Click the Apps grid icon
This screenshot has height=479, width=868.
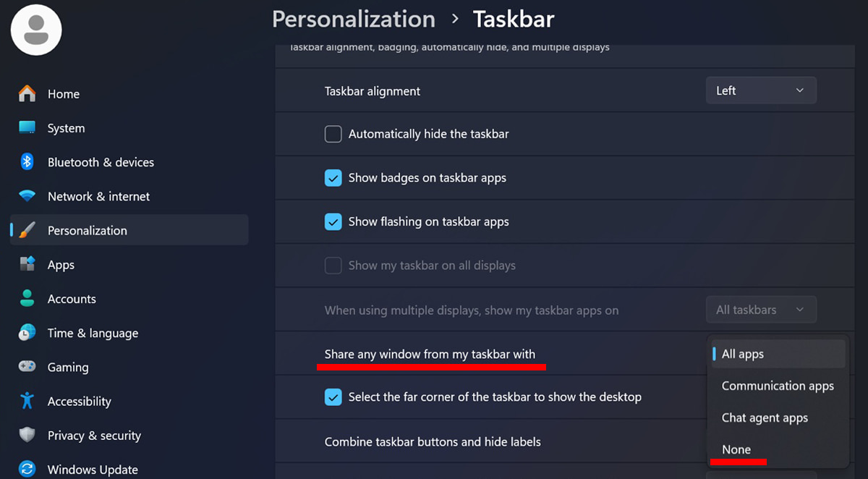pos(27,265)
